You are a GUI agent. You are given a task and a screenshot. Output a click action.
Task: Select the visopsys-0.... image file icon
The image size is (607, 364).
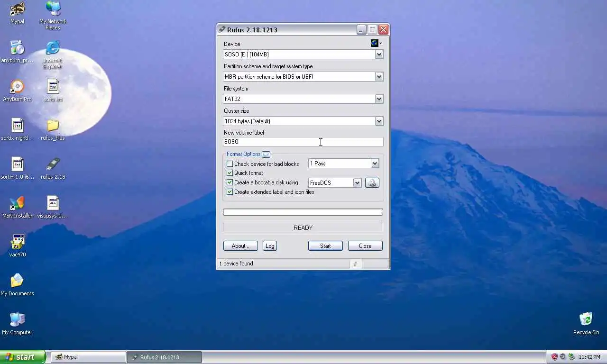(x=53, y=207)
